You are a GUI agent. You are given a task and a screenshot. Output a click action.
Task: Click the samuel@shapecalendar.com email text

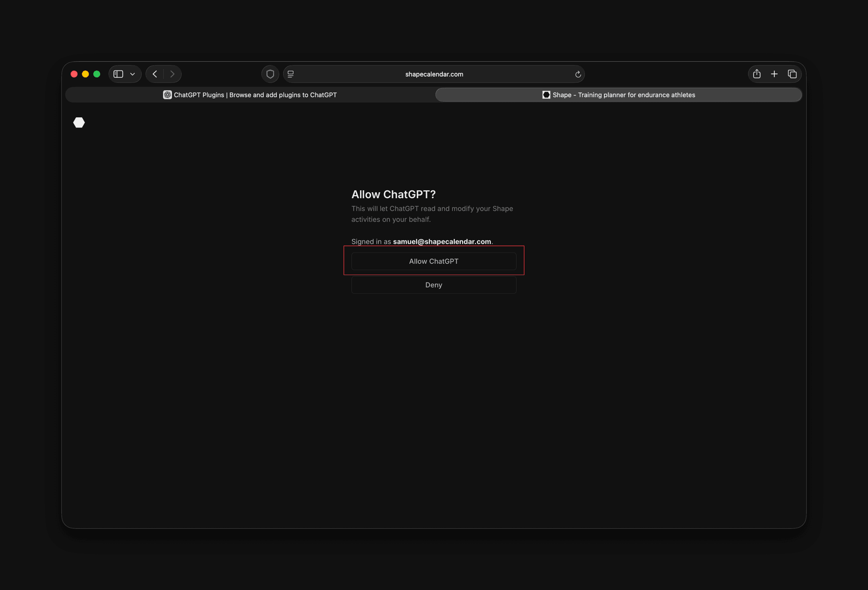(442, 242)
